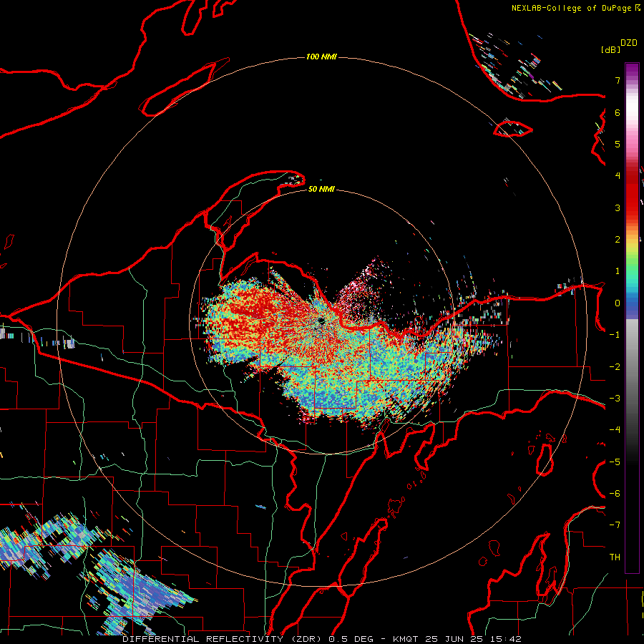This screenshot has width=644, height=644.
Task: Click the 2 value on color scale
Action: (x=618, y=240)
